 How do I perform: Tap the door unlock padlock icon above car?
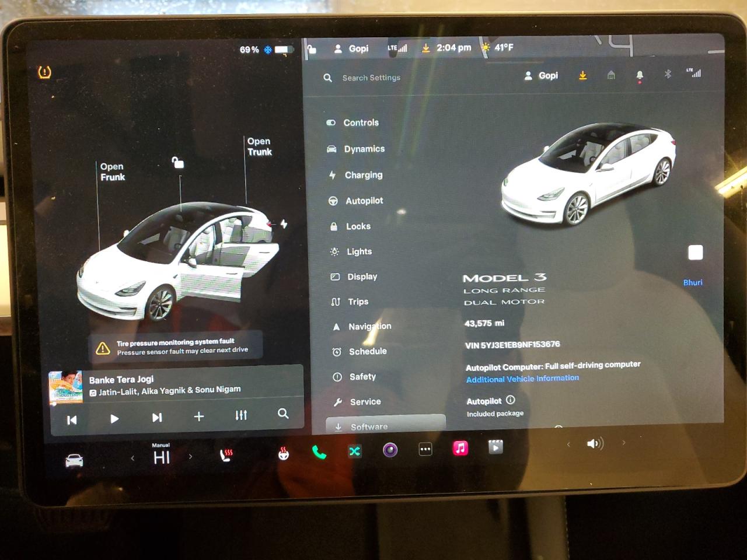[178, 162]
